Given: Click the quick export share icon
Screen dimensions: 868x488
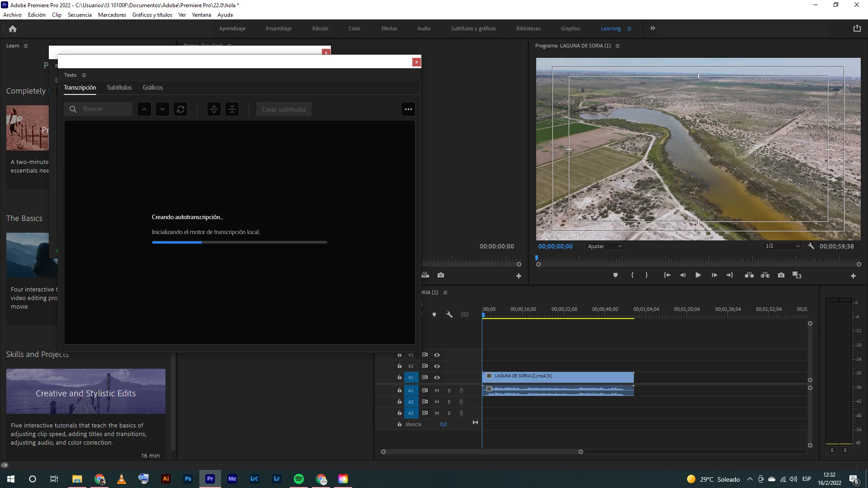Looking at the screenshot, I should tap(857, 28).
